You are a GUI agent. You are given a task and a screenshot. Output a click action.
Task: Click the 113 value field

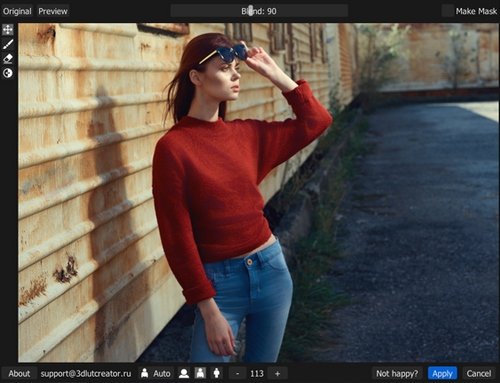tap(257, 373)
